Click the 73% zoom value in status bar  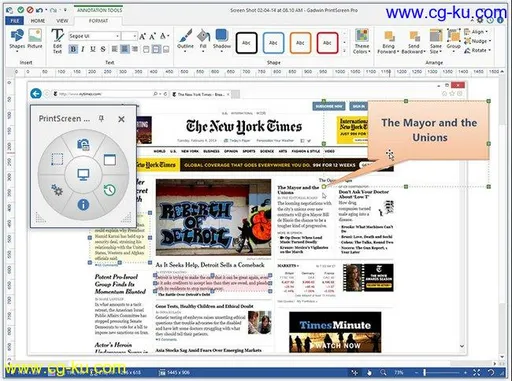[x=399, y=372]
